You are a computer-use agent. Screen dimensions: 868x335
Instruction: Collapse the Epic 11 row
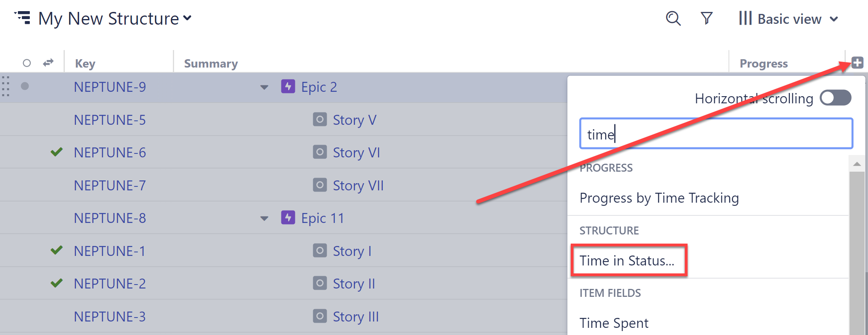click(x=263, y=218)
